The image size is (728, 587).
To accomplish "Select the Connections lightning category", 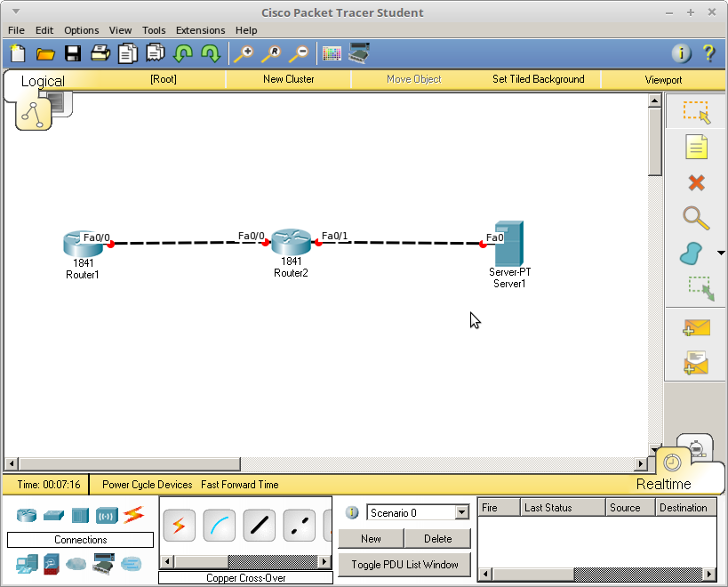I will pos(133,515).
